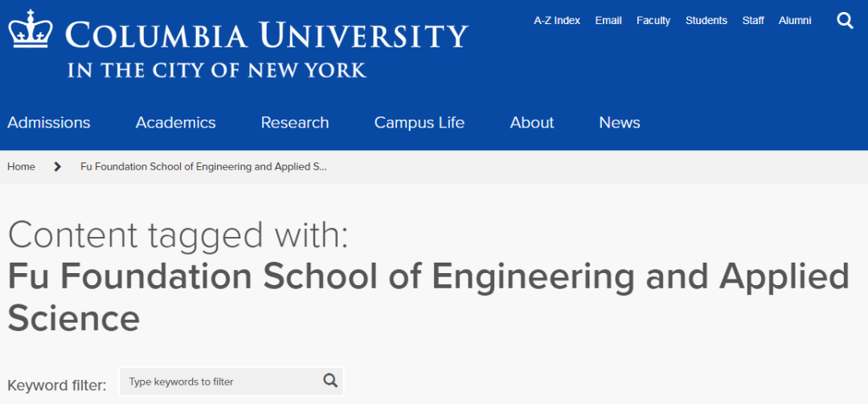Click the Columbia crown logo icon
This screenshot has width=868, height=404.
point(31,32)
